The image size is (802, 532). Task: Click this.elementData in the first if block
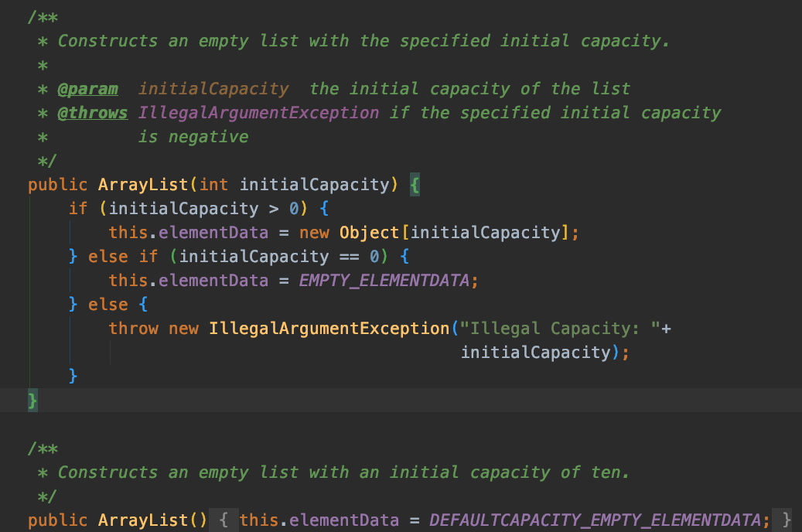pos(189,233)
